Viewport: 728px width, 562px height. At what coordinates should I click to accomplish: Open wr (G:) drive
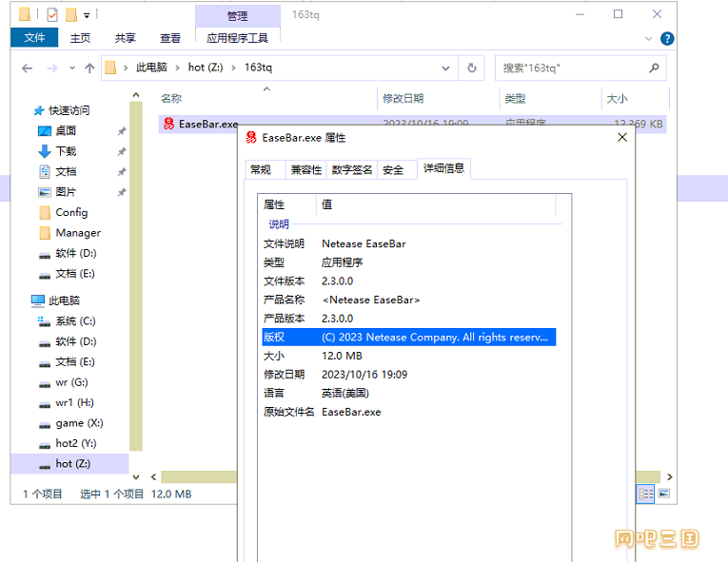[x=71, y=382]
